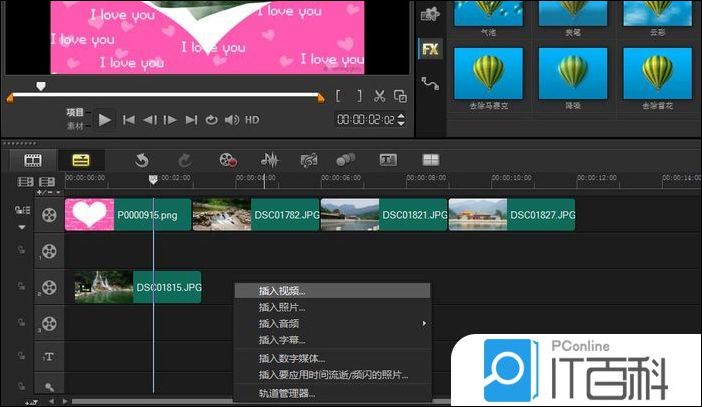Open the FX filter library

(x=430, y=48)
